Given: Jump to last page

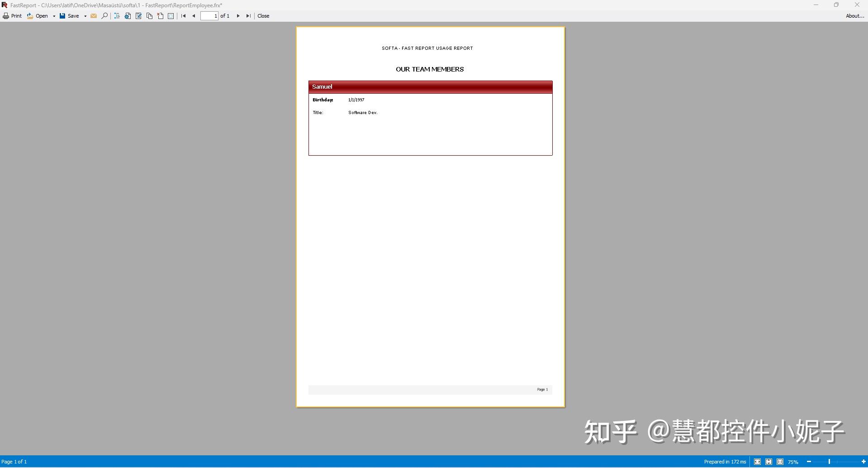Looking at the screenshot, I should [248, 16].
